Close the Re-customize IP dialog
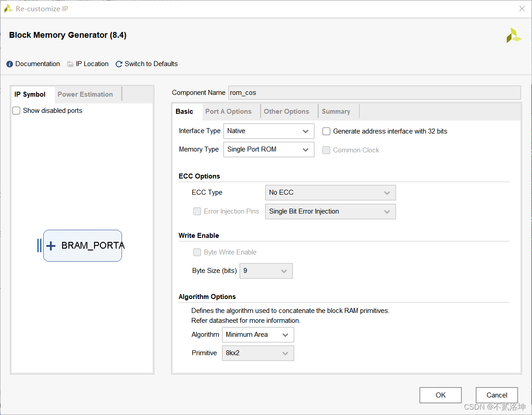This screenshot has height=415, width=532. coord(522,9)
